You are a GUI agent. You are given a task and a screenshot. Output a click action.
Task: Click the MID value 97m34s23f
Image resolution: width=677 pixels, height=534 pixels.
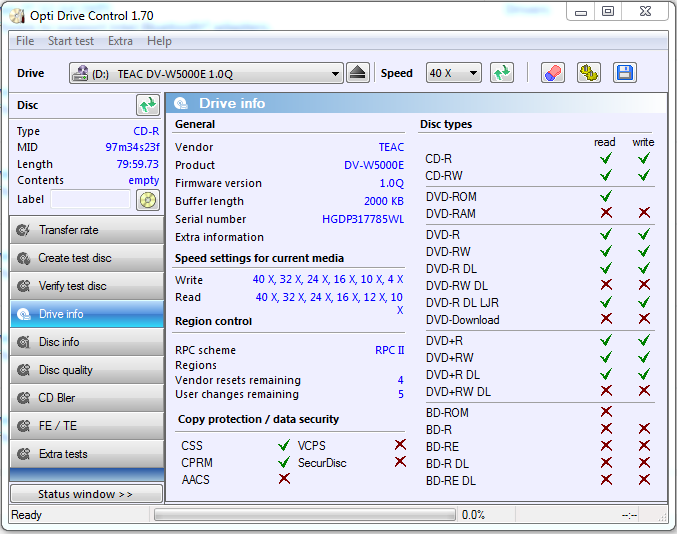pyautogui.click(x=133, y=147)
